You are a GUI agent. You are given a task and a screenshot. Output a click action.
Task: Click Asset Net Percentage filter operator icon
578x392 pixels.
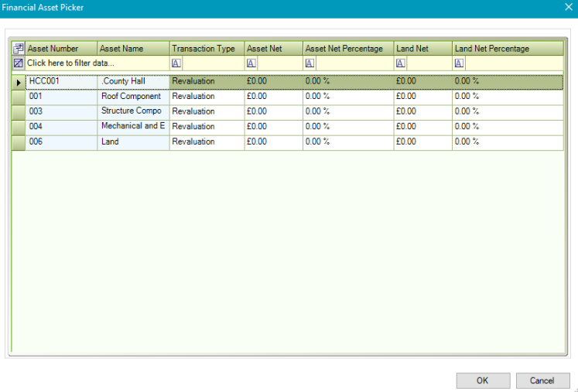[x=310, y=63]
